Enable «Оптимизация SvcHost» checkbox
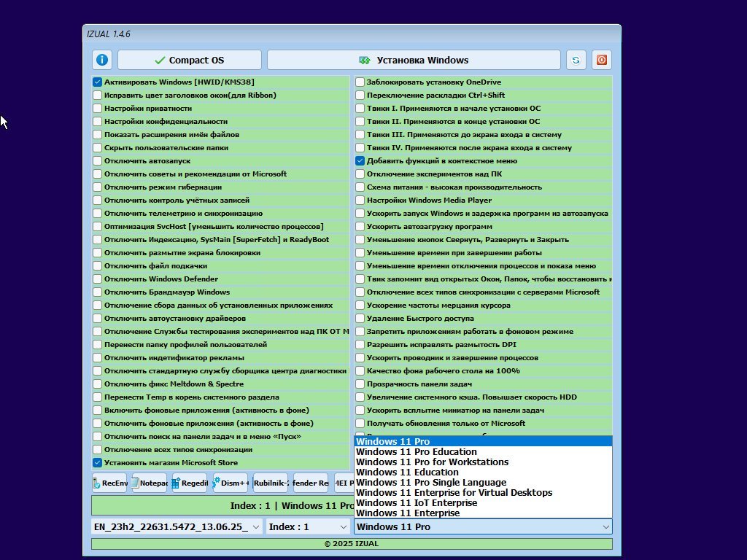747x560 pixels. tap(97, 227)
